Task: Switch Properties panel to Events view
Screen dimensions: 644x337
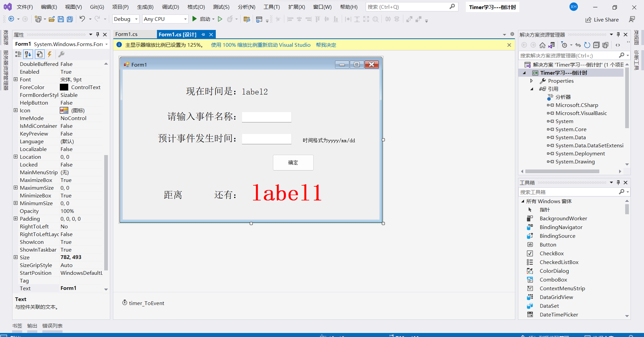Action: point(49,54)
